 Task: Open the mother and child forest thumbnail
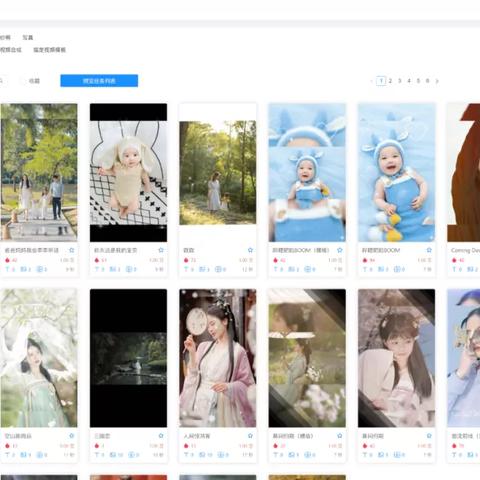coord(218,172)
